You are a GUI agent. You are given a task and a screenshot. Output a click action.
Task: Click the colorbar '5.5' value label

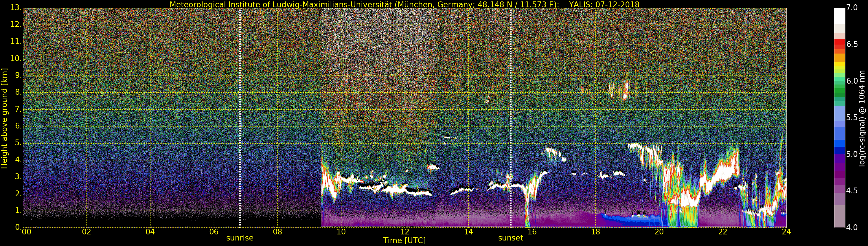click(852, 118)
